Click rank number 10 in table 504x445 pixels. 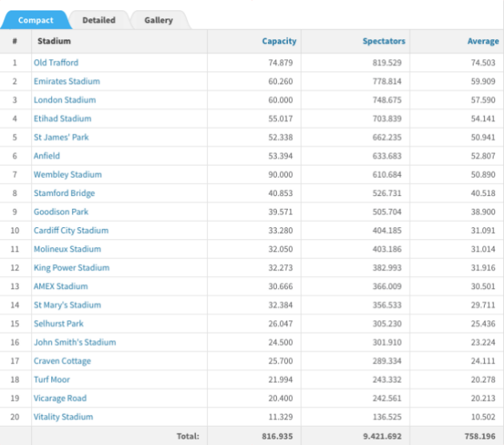14,231
